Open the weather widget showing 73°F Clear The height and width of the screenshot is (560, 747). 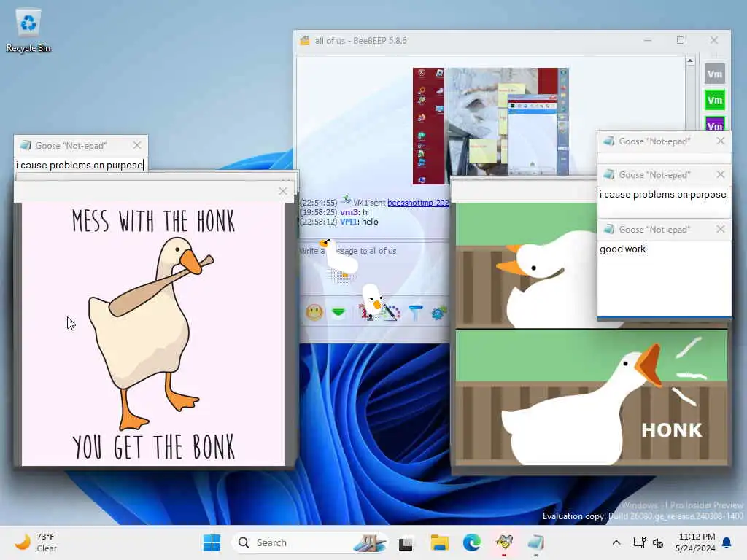[36, 542]
